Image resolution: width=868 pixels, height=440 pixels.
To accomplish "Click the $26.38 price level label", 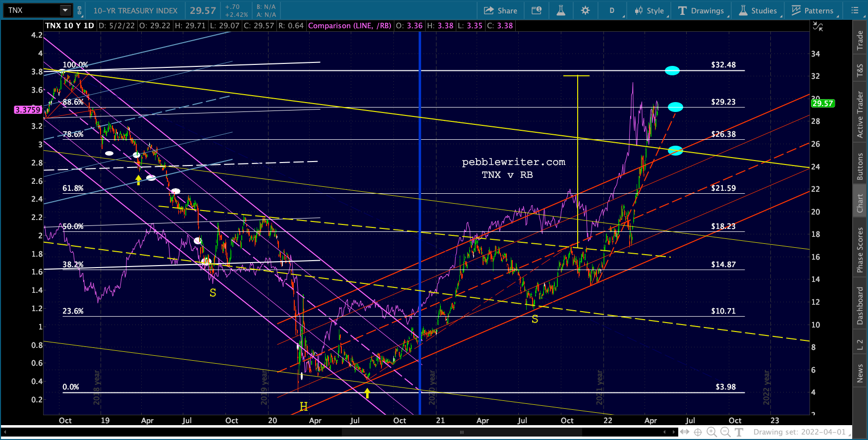I will (723, 134).
